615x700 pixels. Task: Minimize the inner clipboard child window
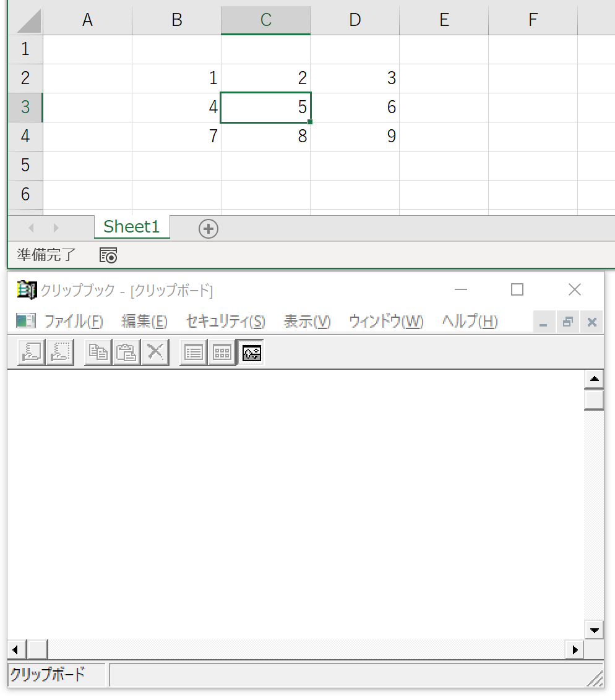(x=544, y=322)
